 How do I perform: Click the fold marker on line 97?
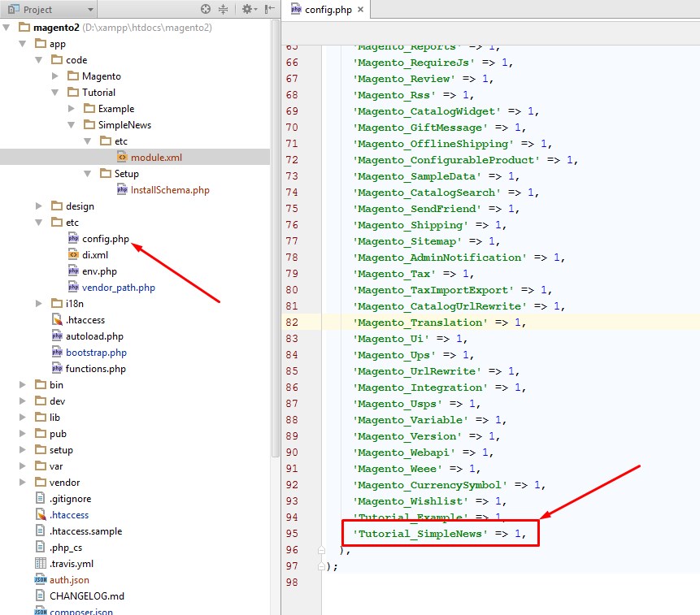click(x=321, y=566)
